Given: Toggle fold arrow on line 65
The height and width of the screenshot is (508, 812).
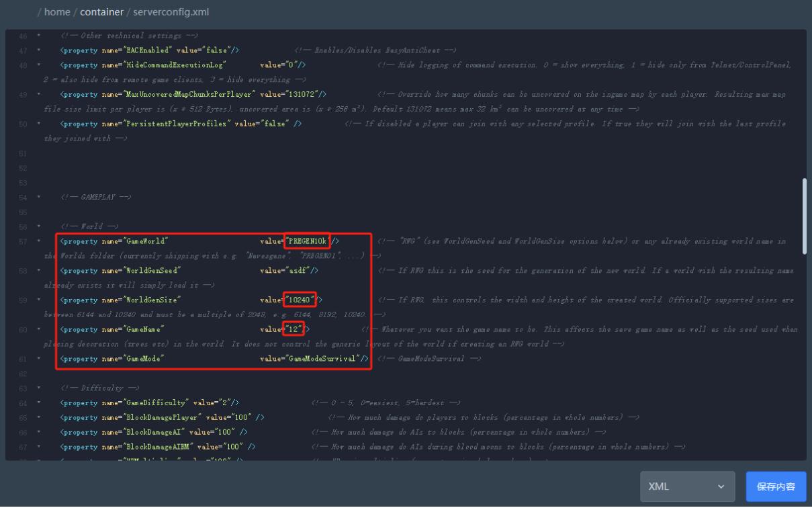Looking at the screenshot, I should [x=38, y=417].
